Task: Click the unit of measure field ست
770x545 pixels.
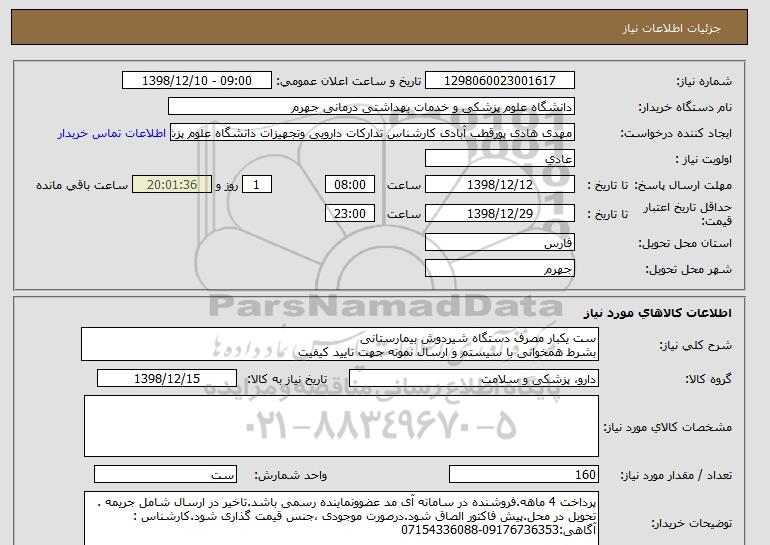Action: coord(165,474)
